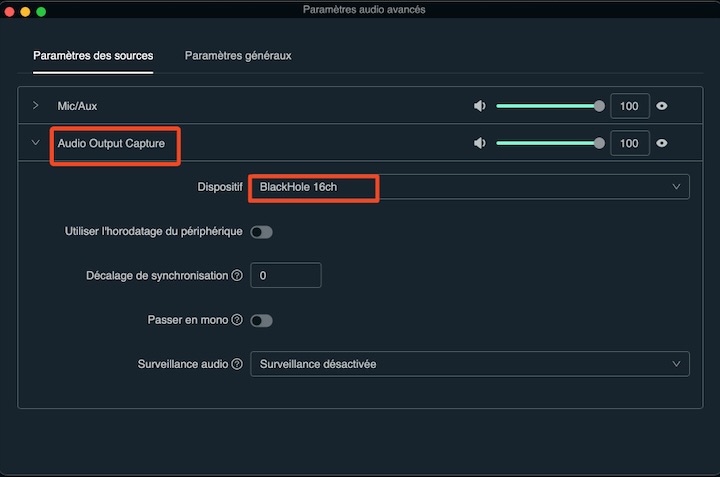This screenshot has width=720, height=477.
Task: Click the Décalage de synchronisation input field
Action: (x=285, y=276)
